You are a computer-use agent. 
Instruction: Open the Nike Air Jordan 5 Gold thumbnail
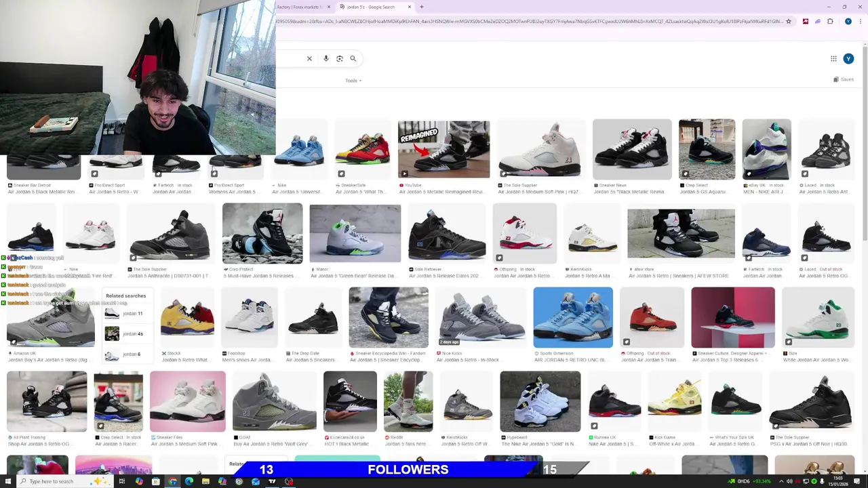click(540, 401)
